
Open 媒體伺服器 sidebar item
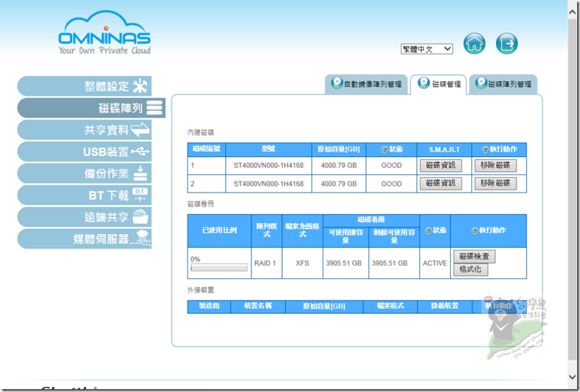coord(84,239)
